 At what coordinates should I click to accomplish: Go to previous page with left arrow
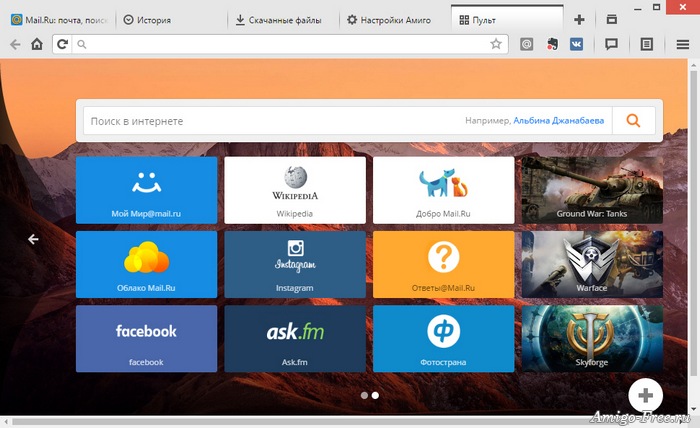pos(33,240)
